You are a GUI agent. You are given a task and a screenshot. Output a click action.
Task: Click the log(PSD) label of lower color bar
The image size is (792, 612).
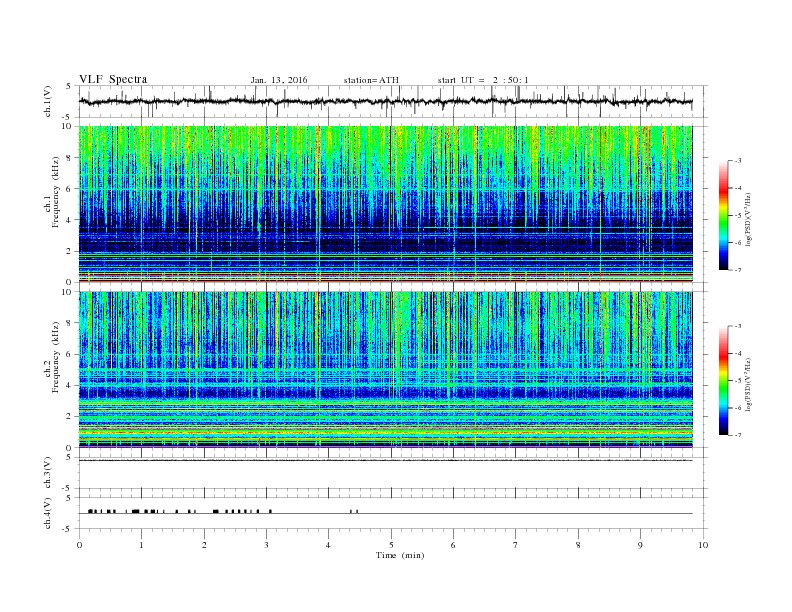click(x=748, y=384)
